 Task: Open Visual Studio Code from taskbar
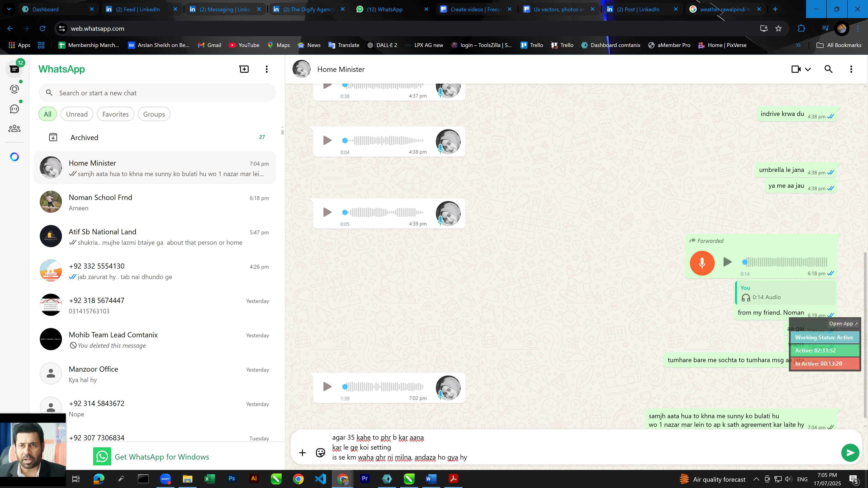point(321,479)
